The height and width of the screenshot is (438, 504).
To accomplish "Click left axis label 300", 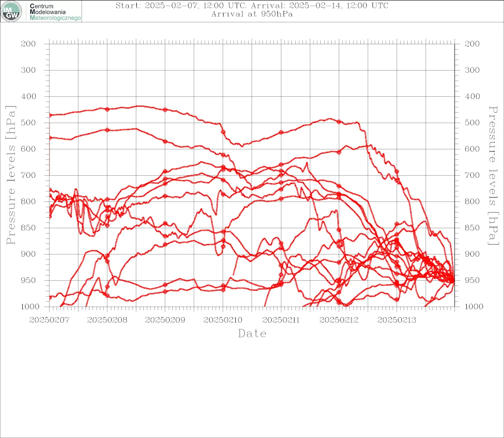I will pyautogui.click(x=28, y=70).
